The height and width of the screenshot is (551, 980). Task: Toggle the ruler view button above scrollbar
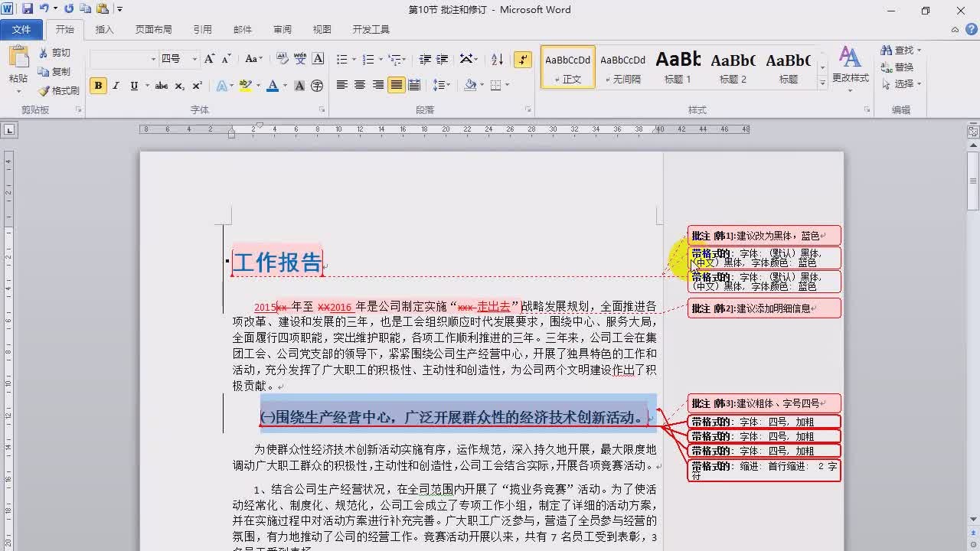972,133
